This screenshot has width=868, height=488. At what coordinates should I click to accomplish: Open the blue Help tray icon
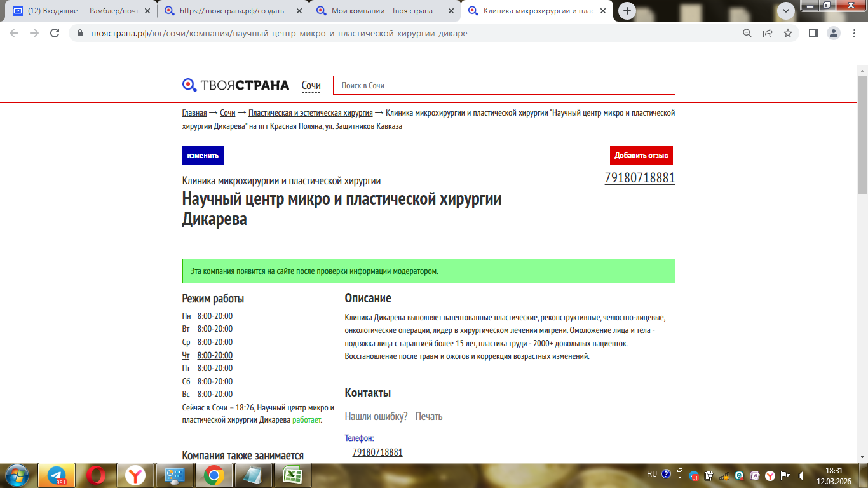666,474
